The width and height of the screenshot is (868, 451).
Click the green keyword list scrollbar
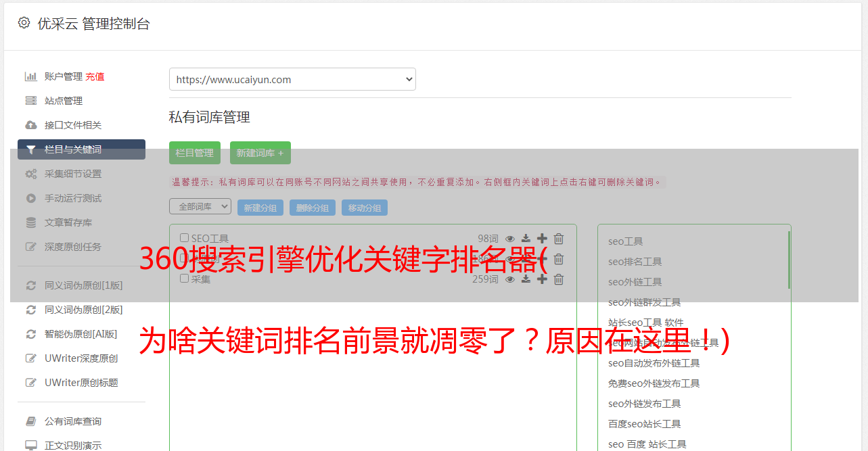(x=789, y=260)
